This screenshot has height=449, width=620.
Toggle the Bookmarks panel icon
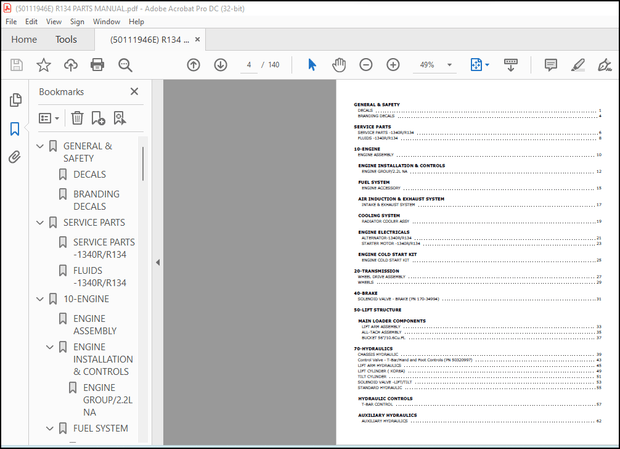pos(15,129)
